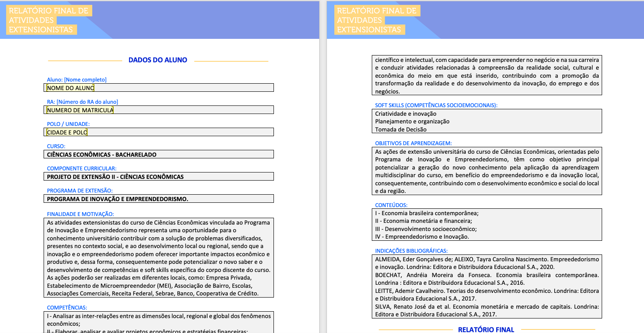This screenshot has width=644, height=333.
Task: Click the "POLO / UNIDADE:" label
Action: pos(68,124)
